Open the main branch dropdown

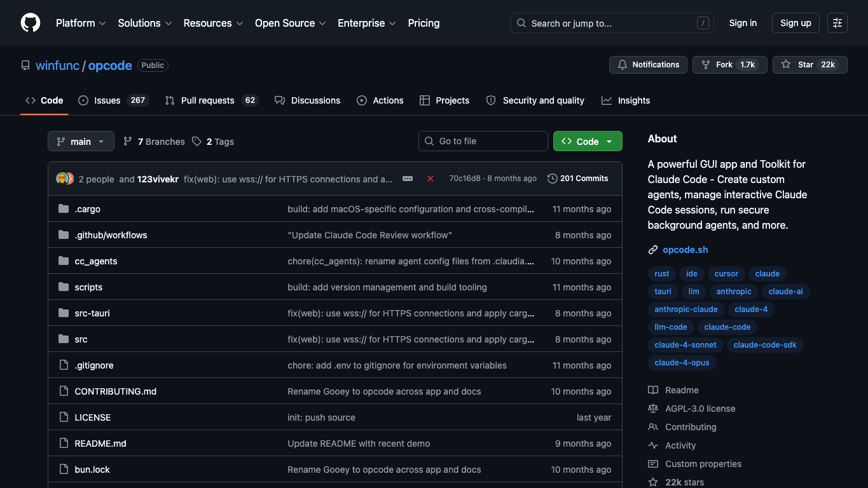click(x=81, y=141)
